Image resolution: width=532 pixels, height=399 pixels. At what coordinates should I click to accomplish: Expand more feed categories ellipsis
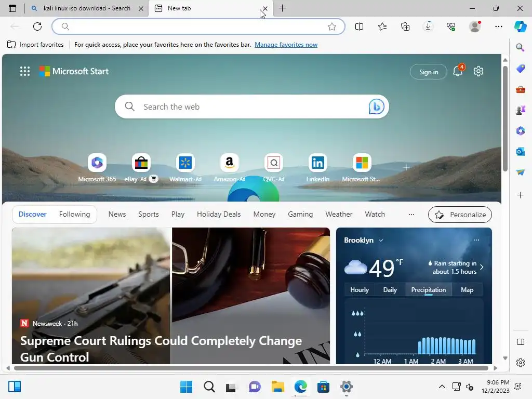[x=411, y=215]
